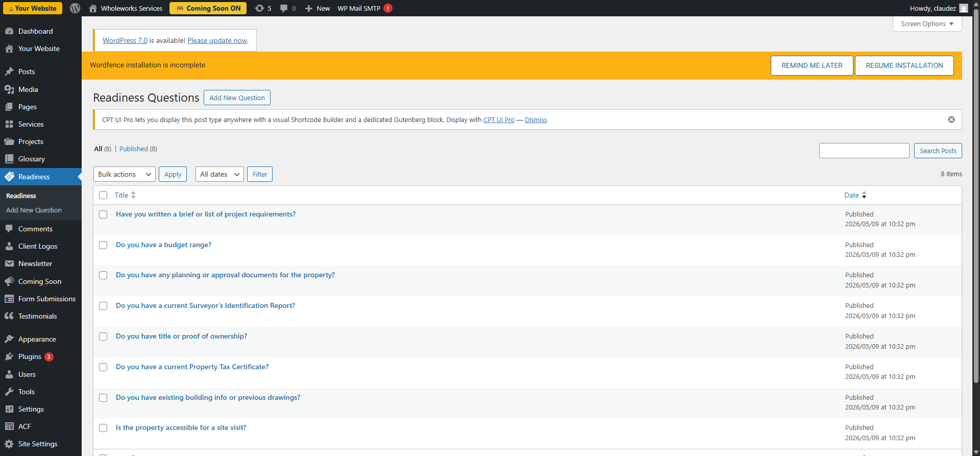Focus the search posts input field
This screenshot has height=456, width=980.
coord(864,151)
